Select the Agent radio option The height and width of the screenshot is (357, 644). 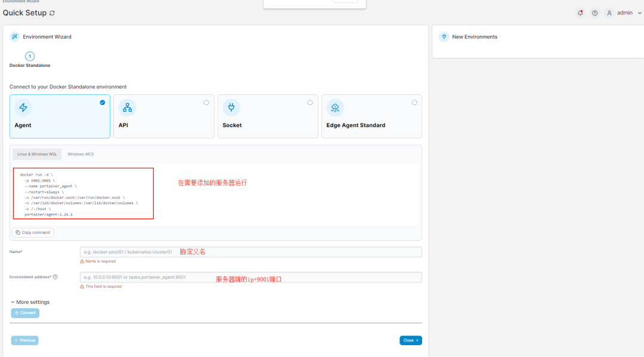click(103, 103)
